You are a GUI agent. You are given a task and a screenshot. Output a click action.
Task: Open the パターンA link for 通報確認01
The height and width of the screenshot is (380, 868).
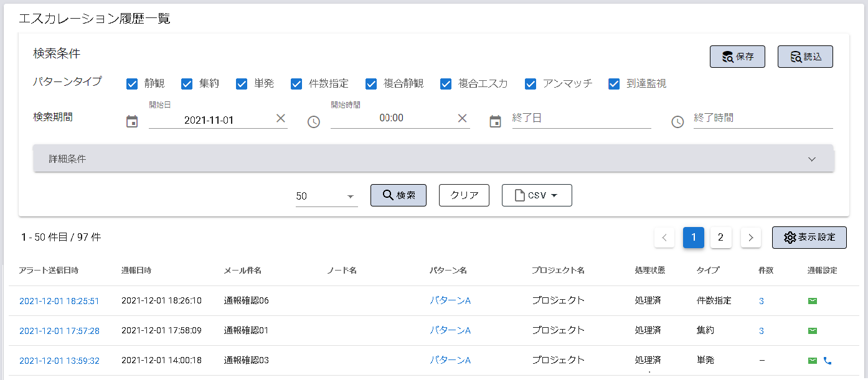[450, 330]
